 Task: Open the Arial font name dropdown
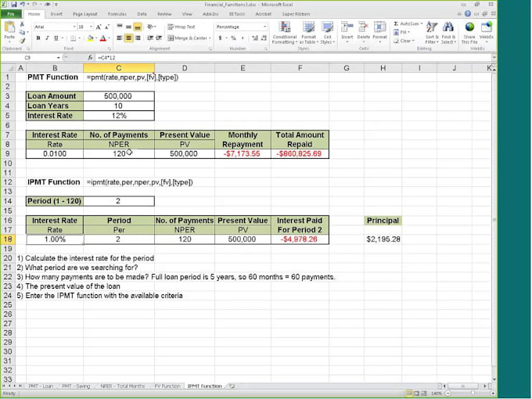(74, 27)
